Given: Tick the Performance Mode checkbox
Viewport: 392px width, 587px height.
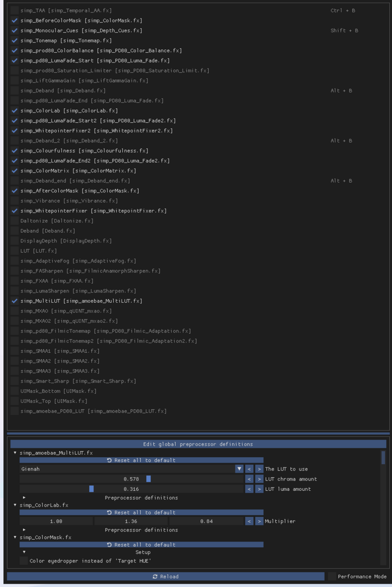Looking at the screenshot, I should (332, 577).
